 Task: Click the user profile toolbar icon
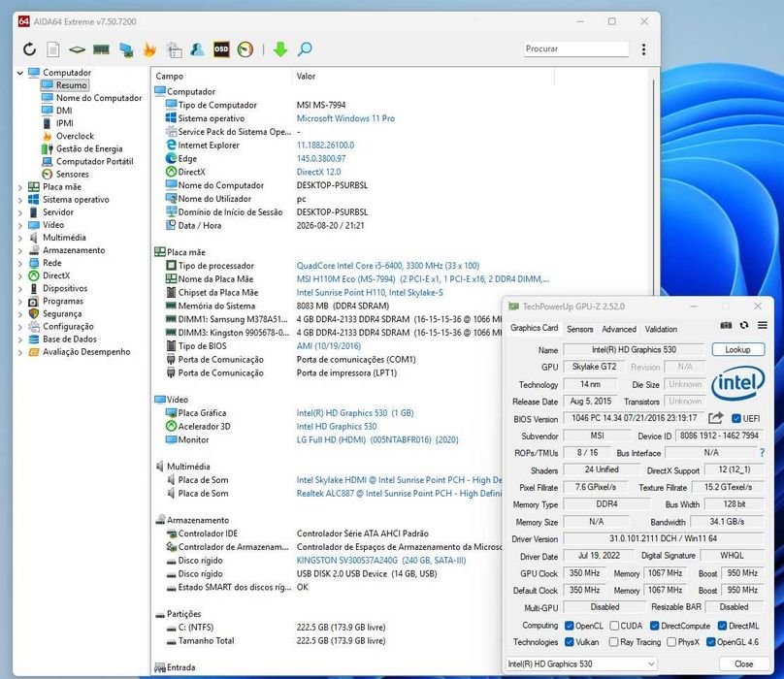coord(197,49)
